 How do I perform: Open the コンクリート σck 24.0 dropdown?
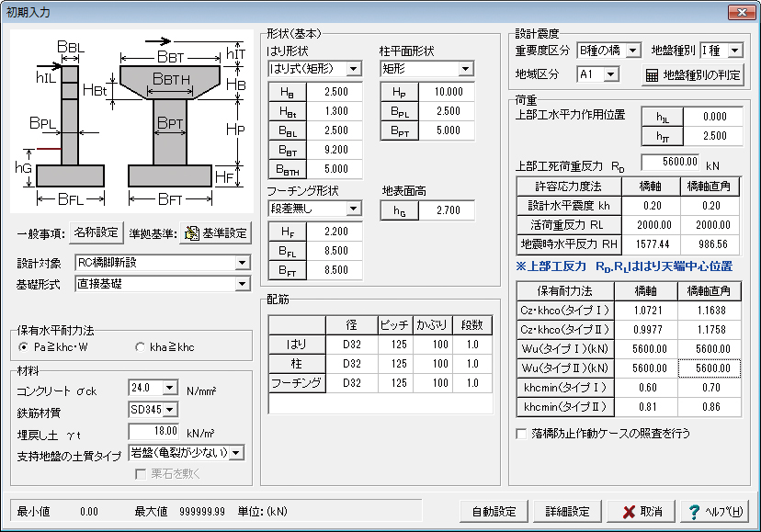pyautogui.click(x=170, y=388)
